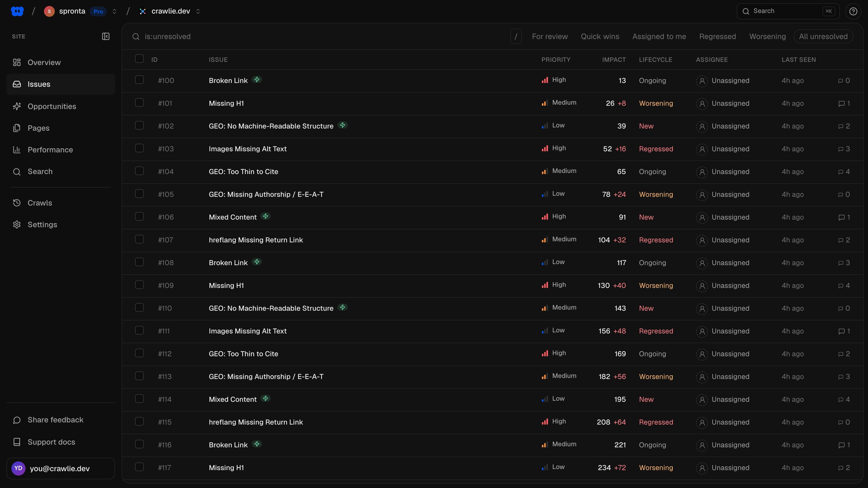Select checkbox for issue #112
Screen dimensions: 868x488
pyautogui.click(x=139, y=353)
